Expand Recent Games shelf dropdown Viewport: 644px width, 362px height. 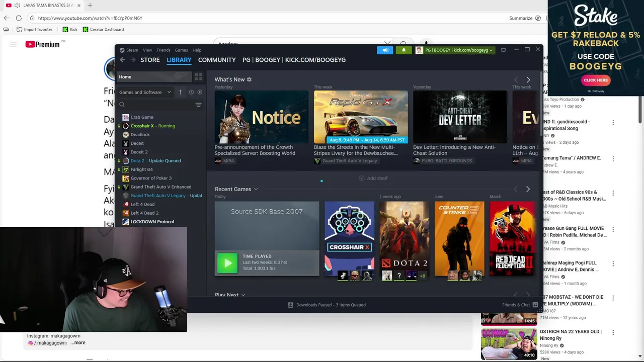pyautogui.click(x=256, y=189)
